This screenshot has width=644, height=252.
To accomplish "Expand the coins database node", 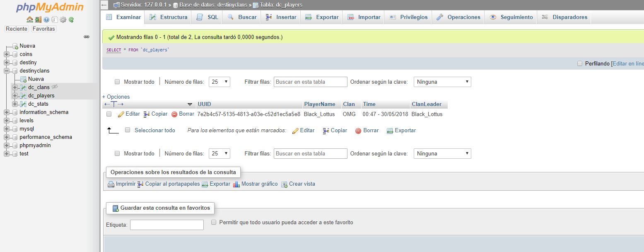I will point(6,54).
